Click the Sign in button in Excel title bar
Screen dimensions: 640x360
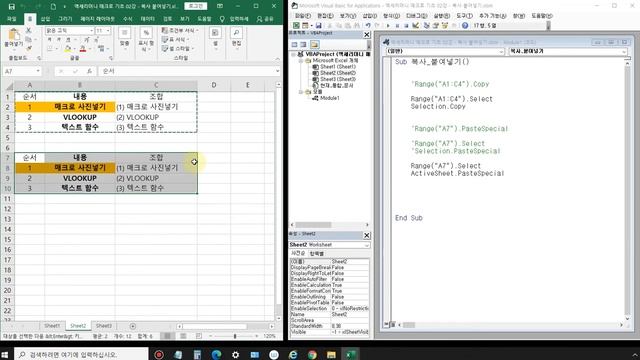pos(196,6)
